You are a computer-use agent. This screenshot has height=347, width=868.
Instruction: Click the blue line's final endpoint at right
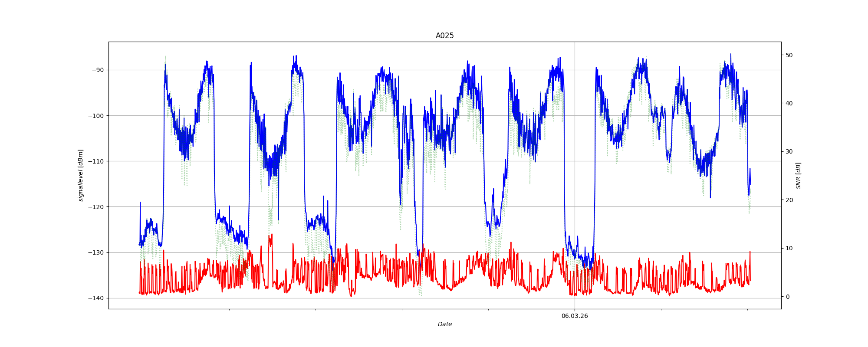click(x=750, y=184)
